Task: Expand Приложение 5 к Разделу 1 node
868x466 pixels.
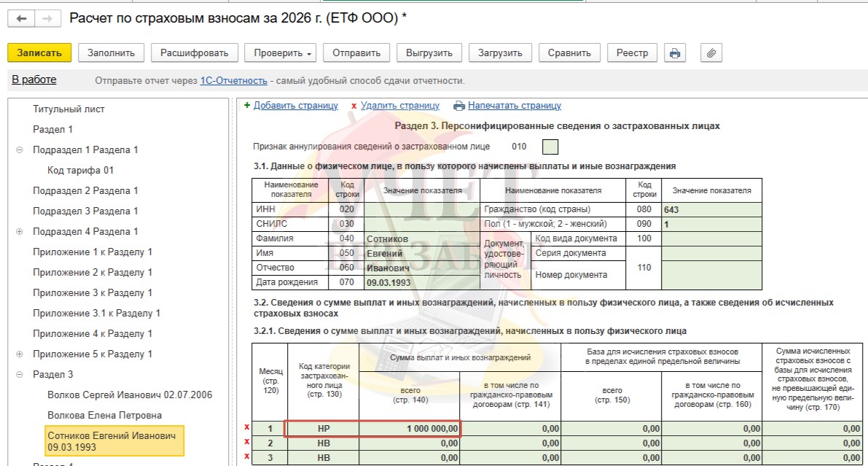Action: pyautogui.click(x=20, y=354)
